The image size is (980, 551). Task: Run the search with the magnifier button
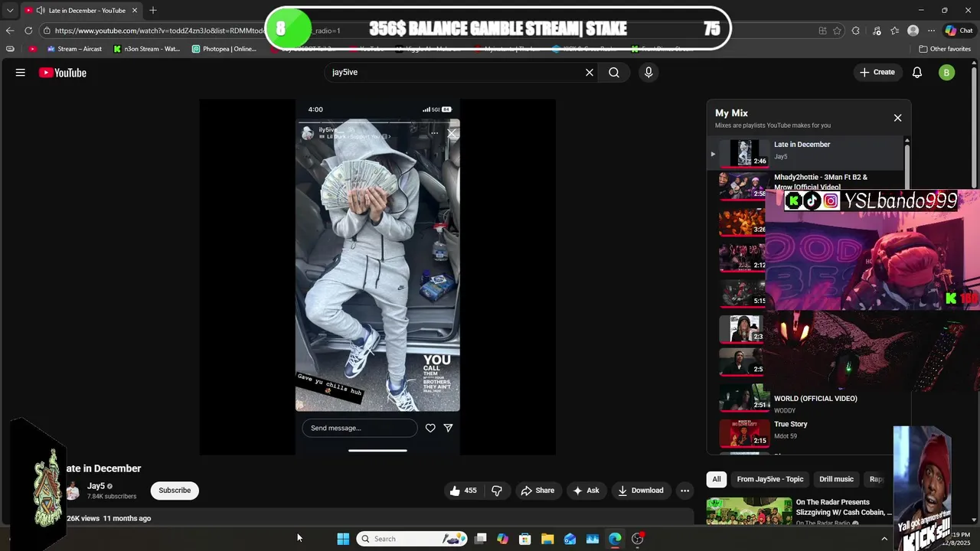614,73
